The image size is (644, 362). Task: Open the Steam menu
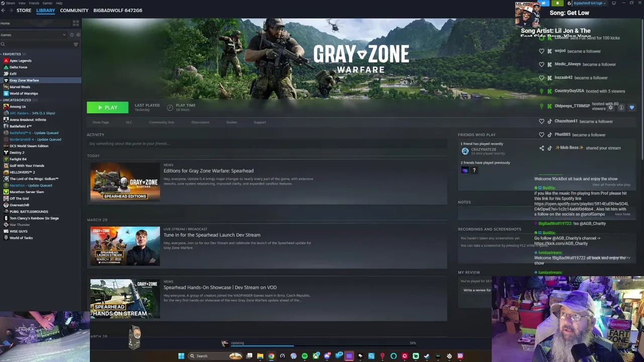tap(10, 3)
